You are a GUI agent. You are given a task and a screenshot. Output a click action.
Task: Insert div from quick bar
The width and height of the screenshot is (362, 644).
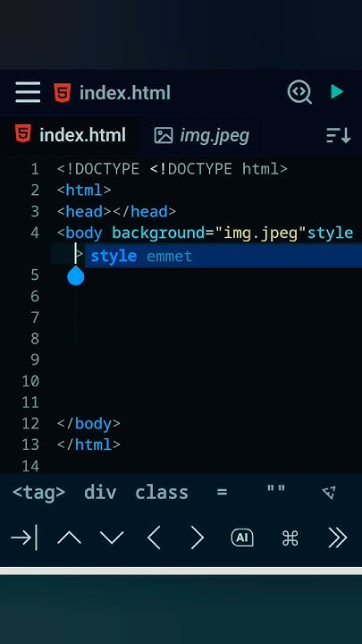click(100, 492)
